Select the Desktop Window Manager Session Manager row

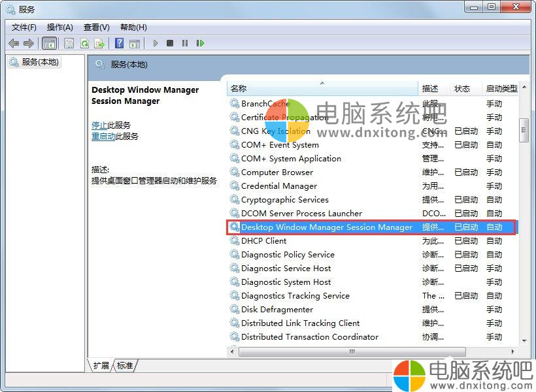pos(372,227)
